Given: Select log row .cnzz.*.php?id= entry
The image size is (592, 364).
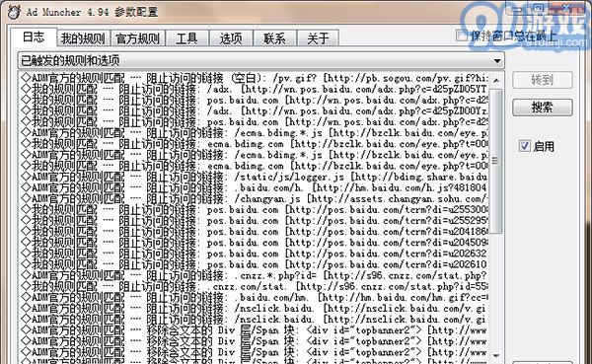Looking at the screenshot, I should (255, 275).
